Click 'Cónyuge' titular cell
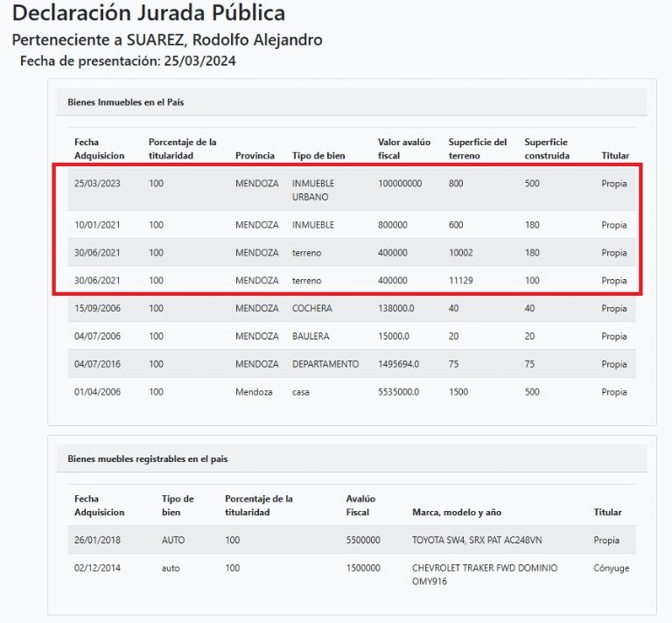The image size is (672, 623). pyautogui.click(x=611, y=569)
